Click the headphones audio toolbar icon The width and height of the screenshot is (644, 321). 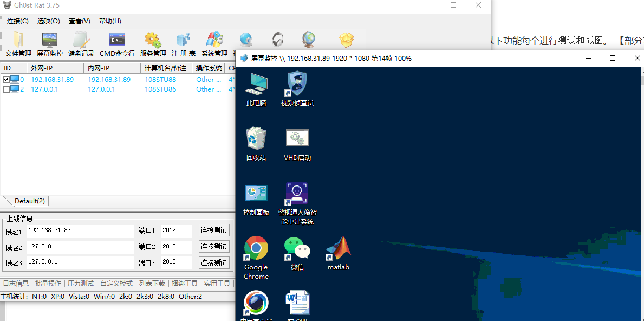(x=278, y=40)
